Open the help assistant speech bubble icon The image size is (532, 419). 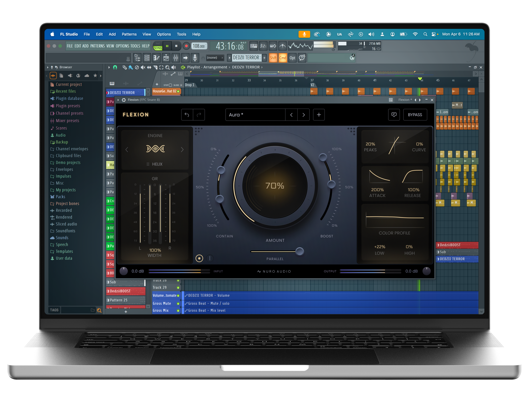click(x=302, y=58)
